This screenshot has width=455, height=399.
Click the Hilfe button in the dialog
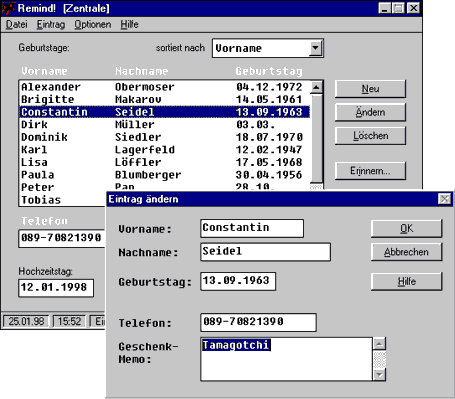click(407, 281)
